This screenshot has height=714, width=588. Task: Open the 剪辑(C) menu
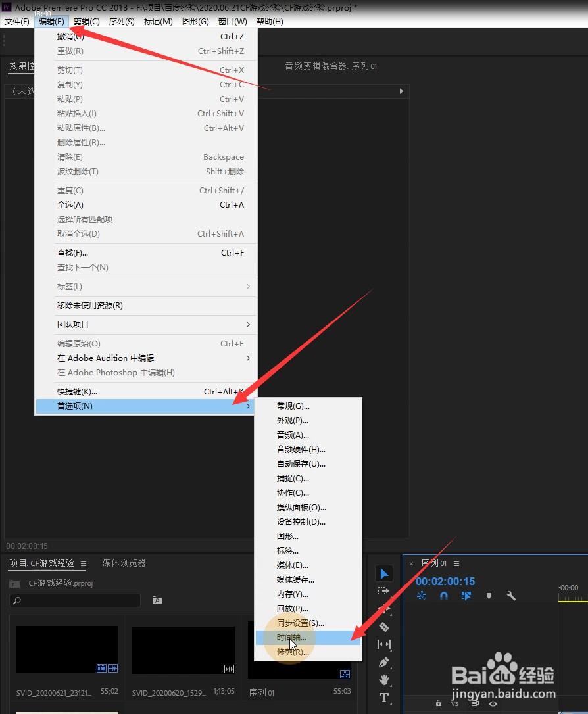click(x=87, y=22)
